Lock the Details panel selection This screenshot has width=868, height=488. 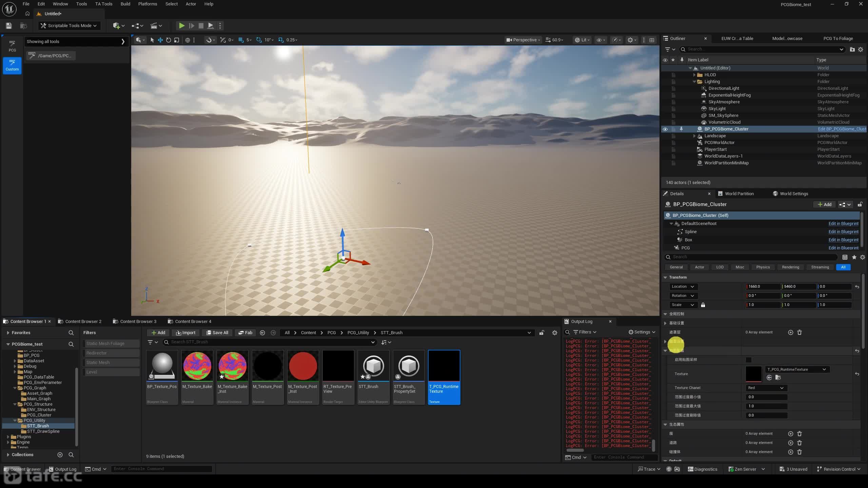point(860,204)
